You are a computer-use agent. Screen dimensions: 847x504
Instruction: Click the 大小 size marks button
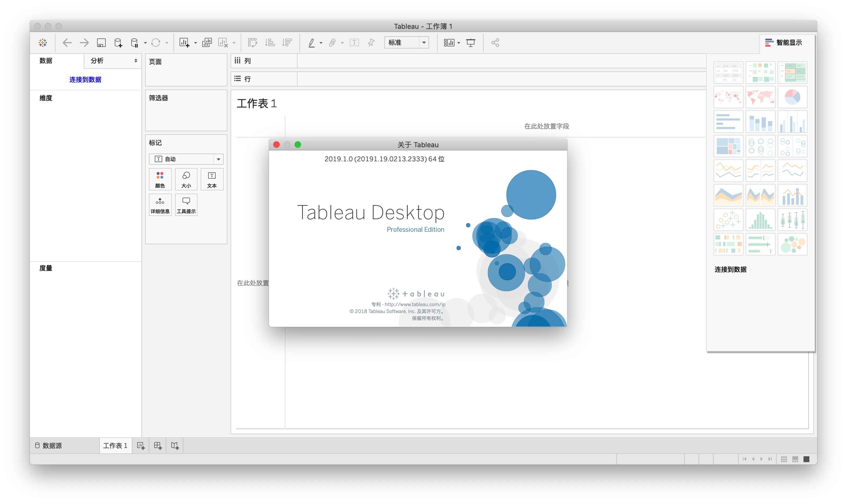point(186,179)
